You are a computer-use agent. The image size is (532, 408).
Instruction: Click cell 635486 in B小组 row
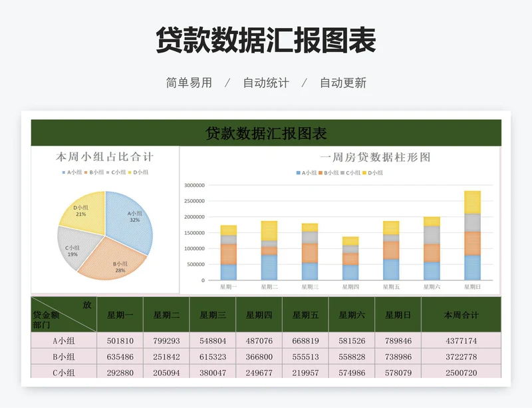[x=120, y=357]
